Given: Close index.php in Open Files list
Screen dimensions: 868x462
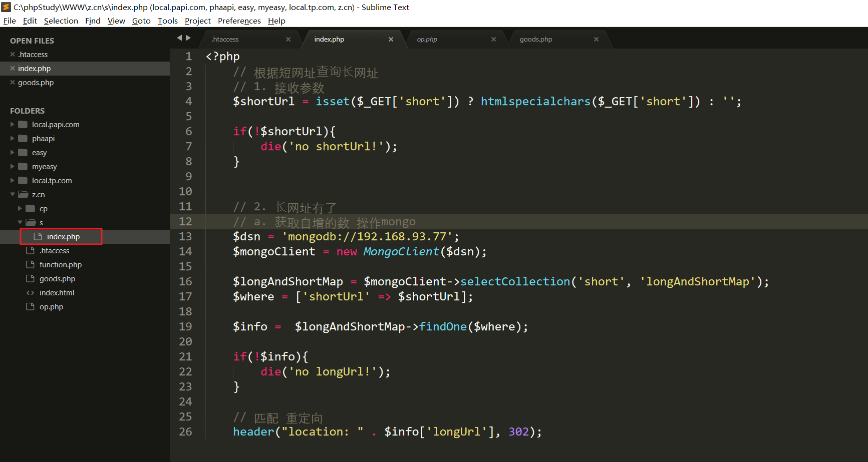Looking at the screenshot, I should coord(13,69).
